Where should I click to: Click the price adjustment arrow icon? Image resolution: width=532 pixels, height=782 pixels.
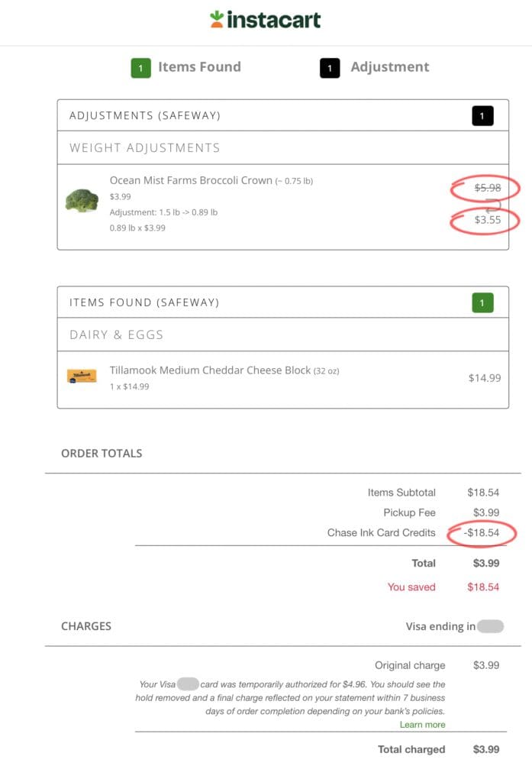click(x=493, y=204)
